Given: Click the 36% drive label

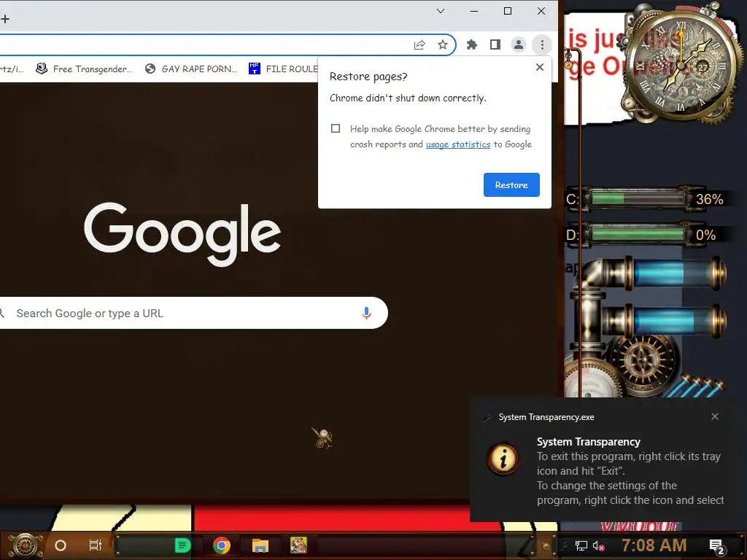Looking at the screenshot, I should tap(709, 199).
